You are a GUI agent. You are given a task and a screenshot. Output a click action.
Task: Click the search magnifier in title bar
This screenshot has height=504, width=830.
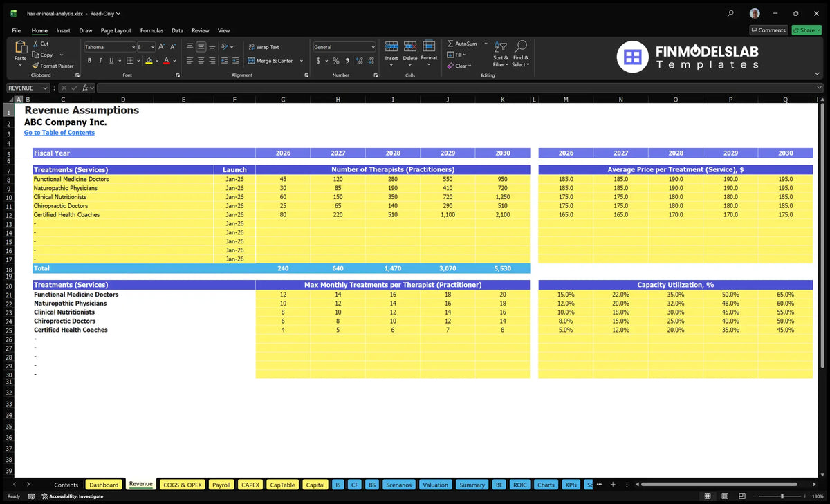[x=730, y=13]
